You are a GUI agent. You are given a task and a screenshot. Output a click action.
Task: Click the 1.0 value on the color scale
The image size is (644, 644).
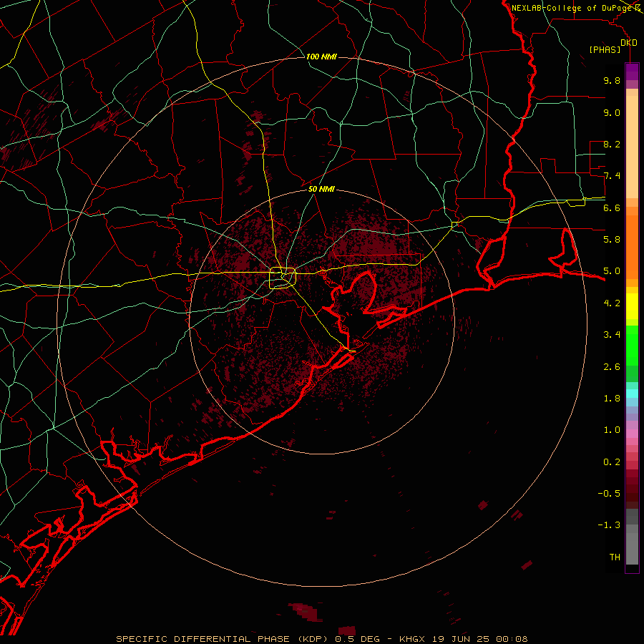(612, 430)
